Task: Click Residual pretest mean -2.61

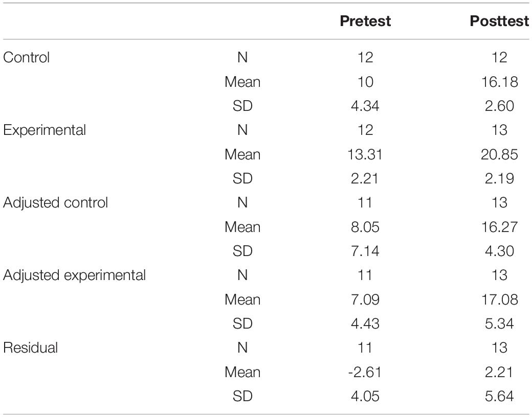Action: tap(365, 372)
